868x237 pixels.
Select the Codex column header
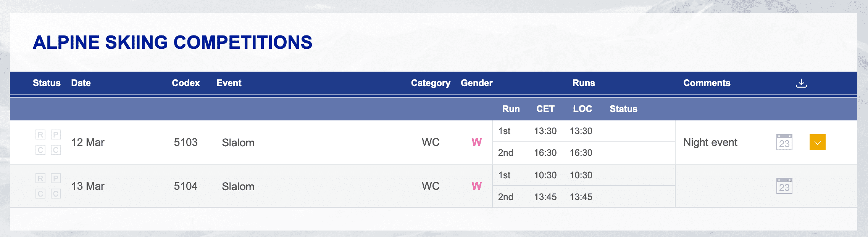(x=186, y=83)
